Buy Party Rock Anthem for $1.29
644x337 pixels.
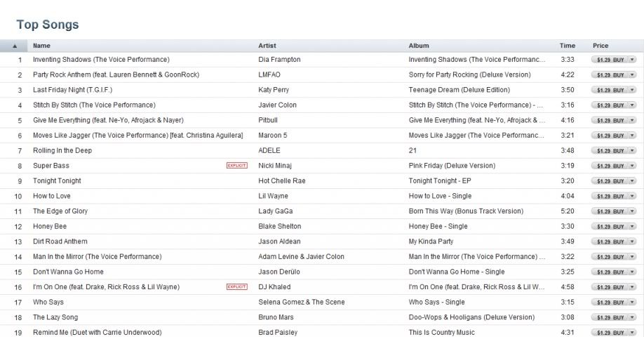pos(610,75)
